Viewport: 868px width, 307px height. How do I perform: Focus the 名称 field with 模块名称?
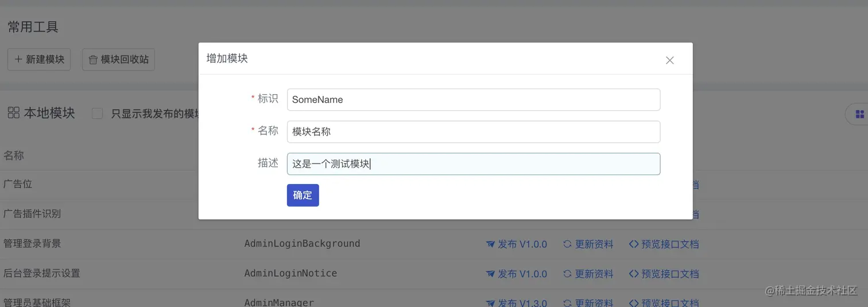[x=474, y=131]
